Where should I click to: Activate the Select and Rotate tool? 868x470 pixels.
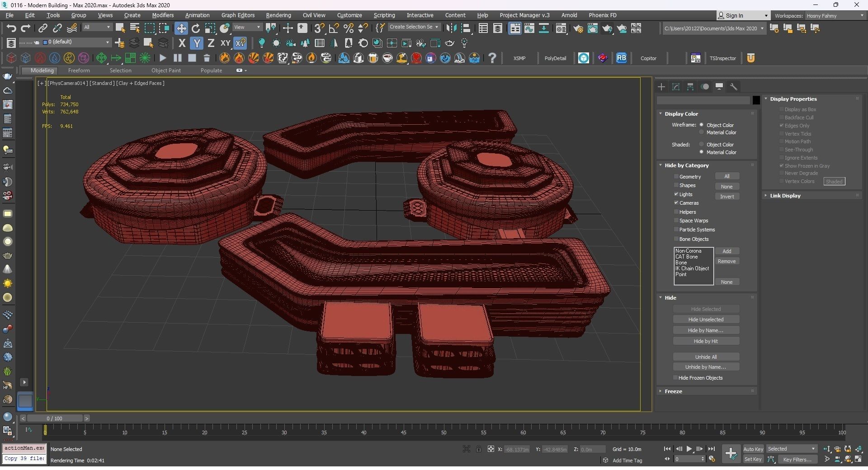pos(195,28)
